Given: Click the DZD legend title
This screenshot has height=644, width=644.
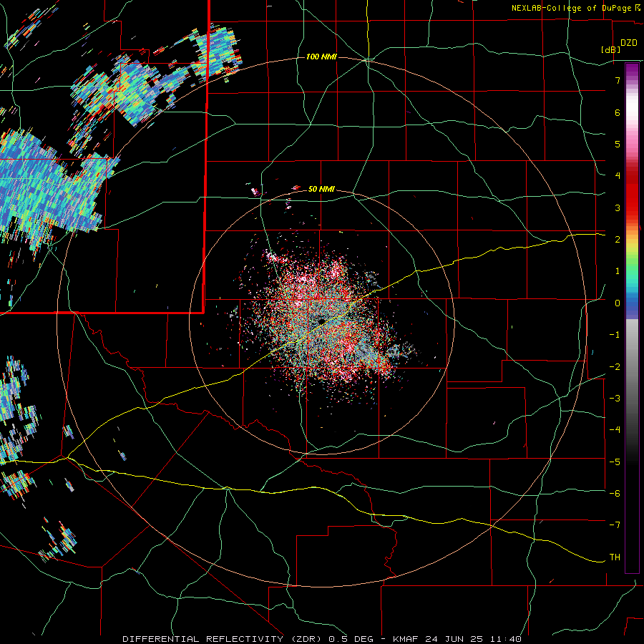Looking at the screenshot, I should pyautogui.click(x=629, y=43).
